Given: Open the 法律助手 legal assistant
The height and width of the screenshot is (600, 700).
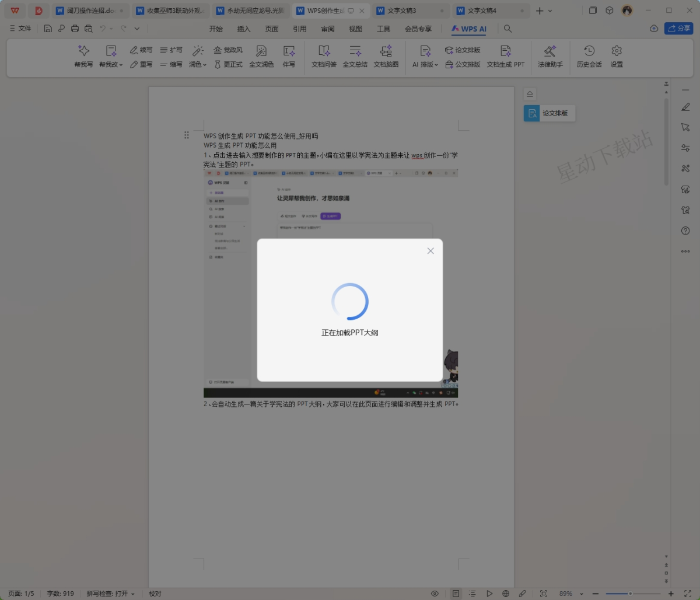Looking at the screenshot, I should point(550,57).
